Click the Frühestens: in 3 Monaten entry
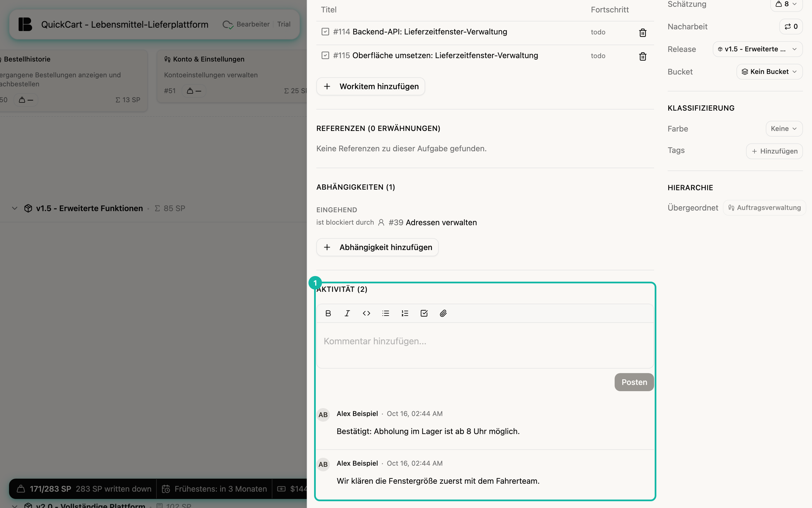Image resolution: width=812 pixels, height=508 pixels. click(214, 489)
